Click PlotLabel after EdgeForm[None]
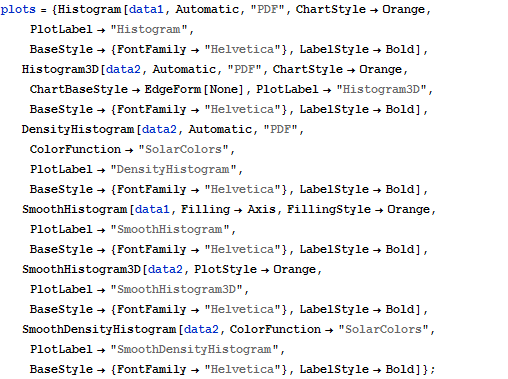The width and height of the screenshot is (508, 379). 287,89
